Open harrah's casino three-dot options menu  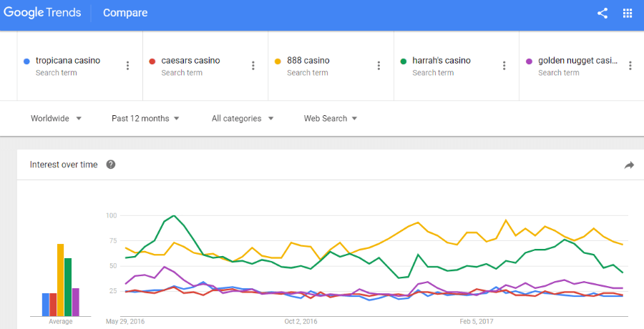click(504, 66)
